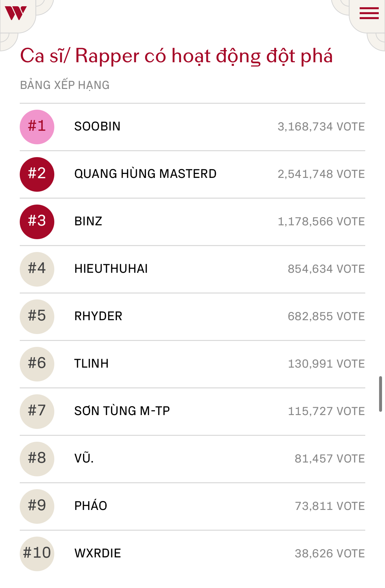385x588 pixels.
Task: Click the category heading title
Action: (x=176, y=56)
